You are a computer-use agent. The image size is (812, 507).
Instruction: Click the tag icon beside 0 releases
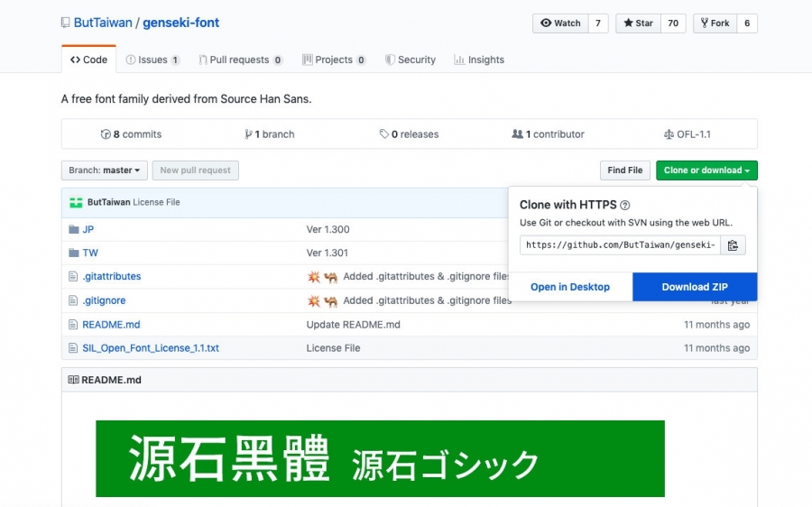click(x=383, y=134)
